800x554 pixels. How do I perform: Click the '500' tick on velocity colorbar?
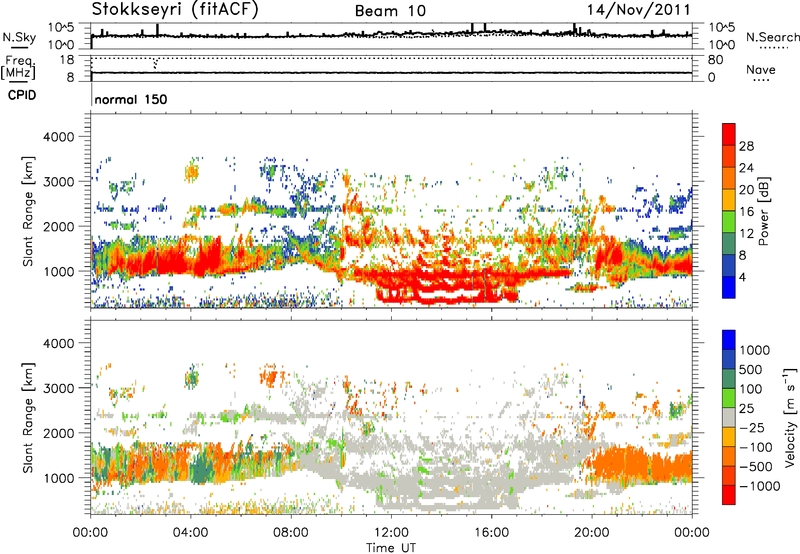[x=751, y=369]
